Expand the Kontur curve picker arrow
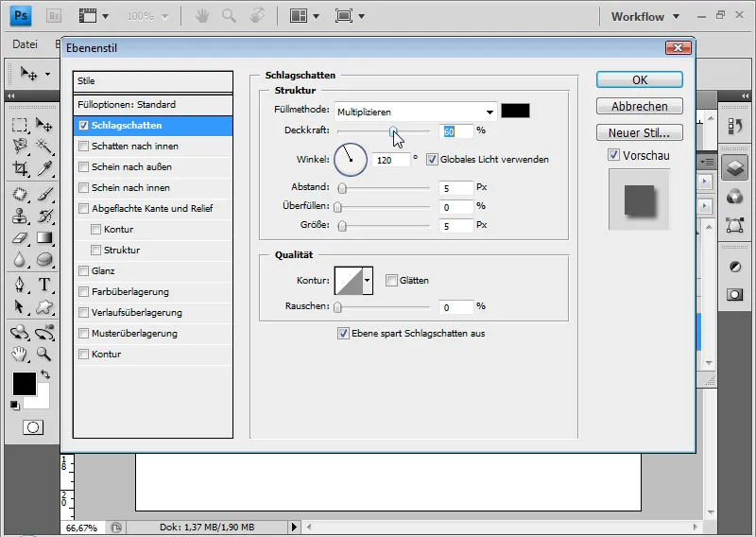The image size is (756, 537). click(x=368, y=280)
